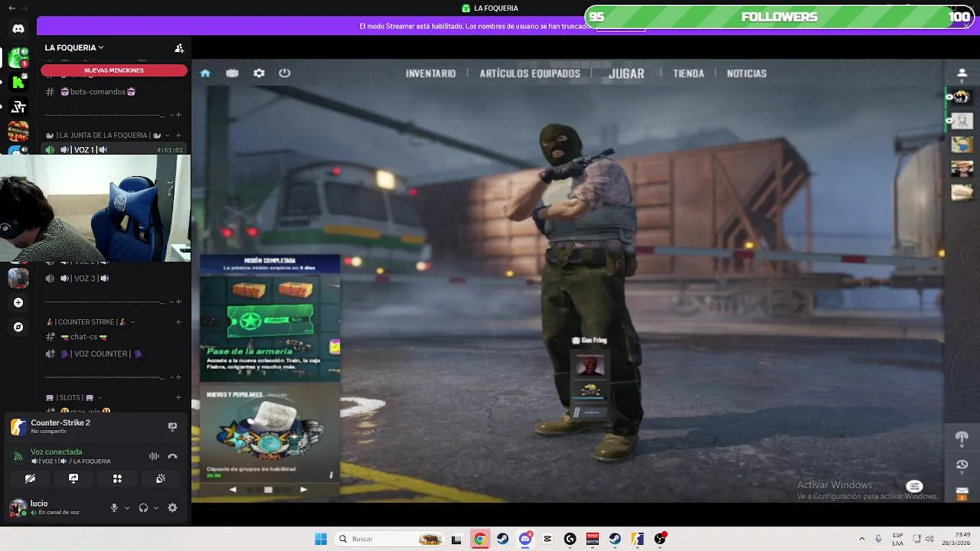
Task: Click the lucio user avatar
Action: pos(17,507)
